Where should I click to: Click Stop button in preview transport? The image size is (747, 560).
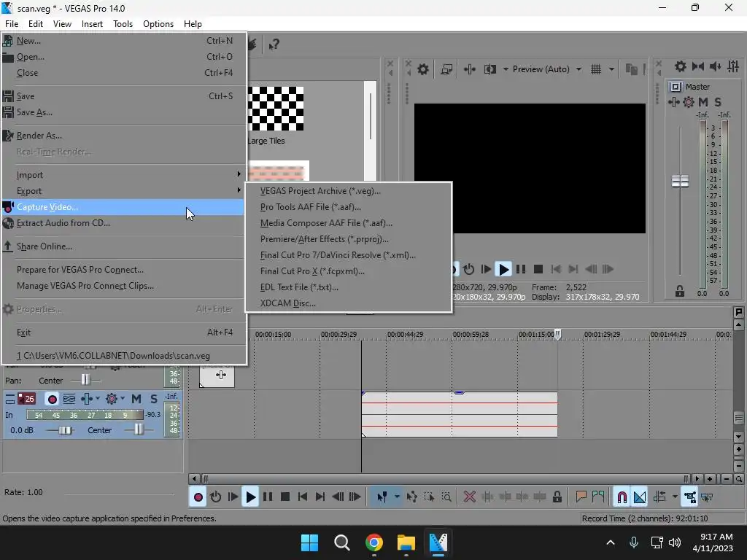tap(538, 270)
